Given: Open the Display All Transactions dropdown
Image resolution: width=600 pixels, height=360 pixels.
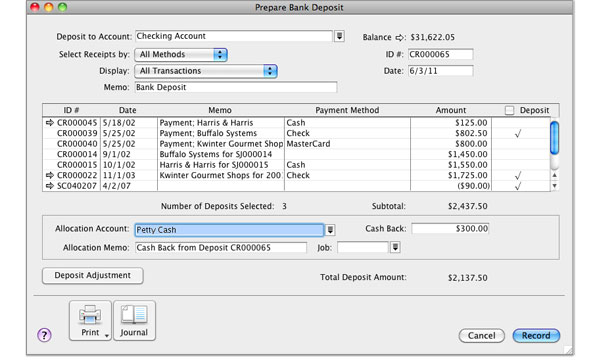Looking at the screenshot, I should (x=206, y=71).
